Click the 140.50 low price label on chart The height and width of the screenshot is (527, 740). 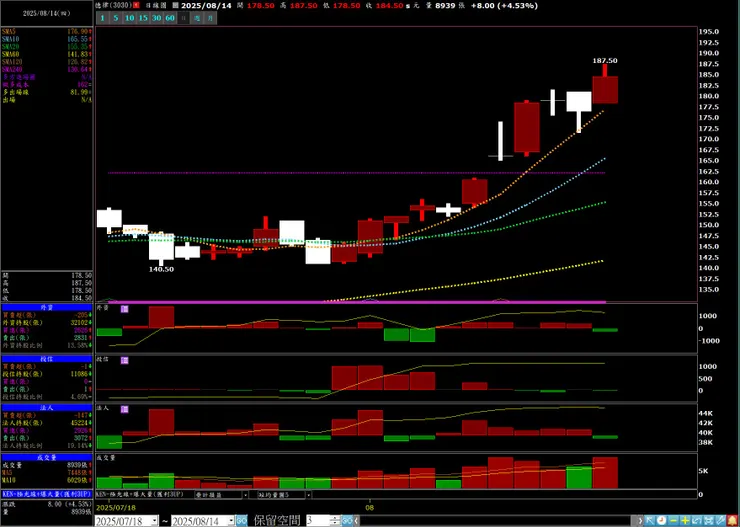(161, 269)
